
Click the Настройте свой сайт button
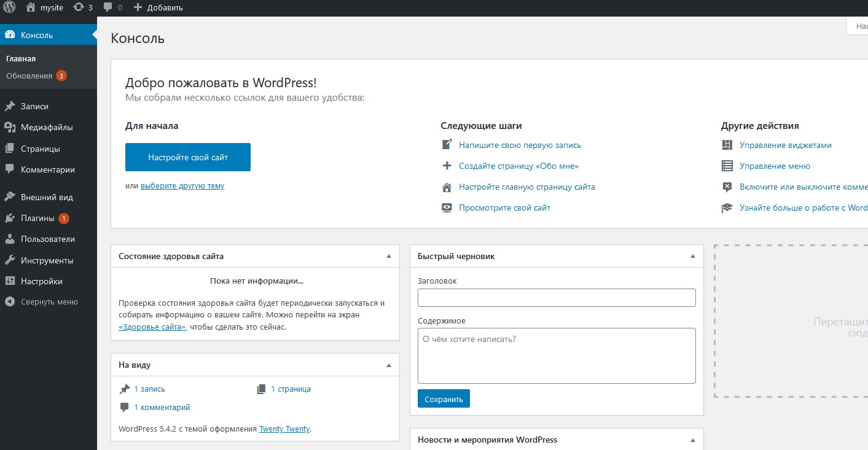[x=187, y=157]
